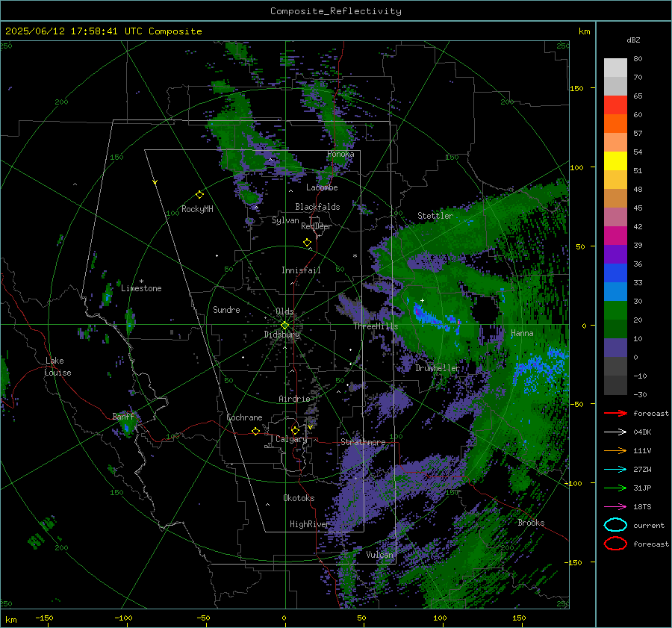Click the yellow radar-site diamond at map center
The height and width of the screenshot is (628, 672).
pos(284,326)
